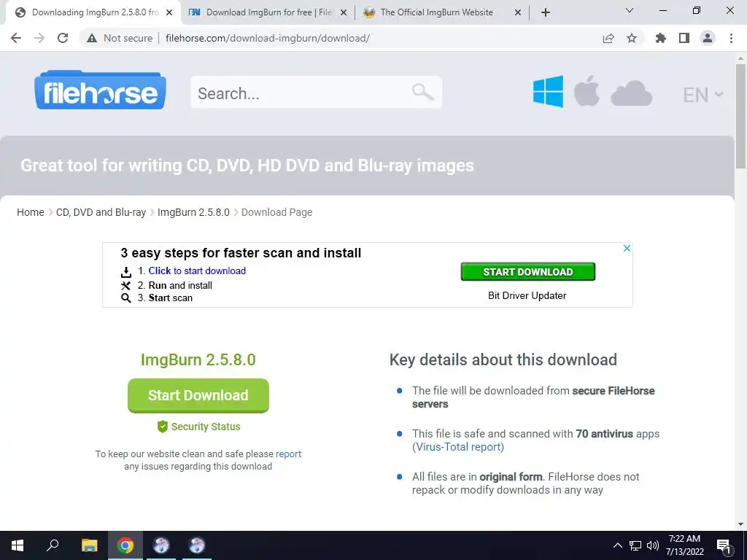Click the 'Click to start download' ad link
Screen dimensions: 747x560
197,271
